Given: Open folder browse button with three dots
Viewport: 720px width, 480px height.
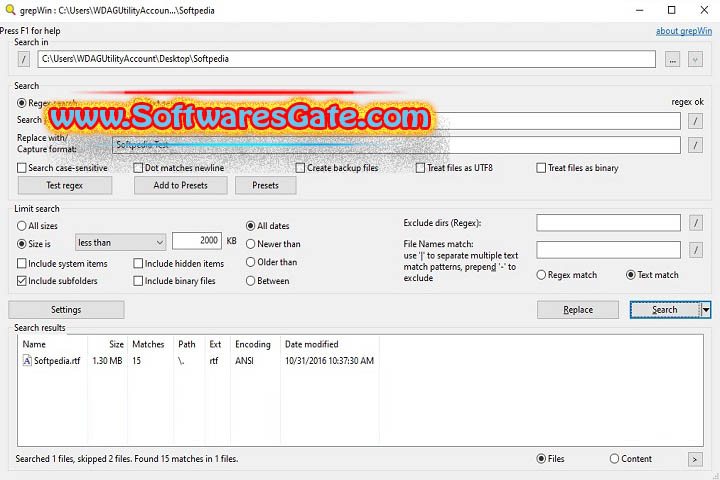Looking at the screenshot, I should (672, 59).
